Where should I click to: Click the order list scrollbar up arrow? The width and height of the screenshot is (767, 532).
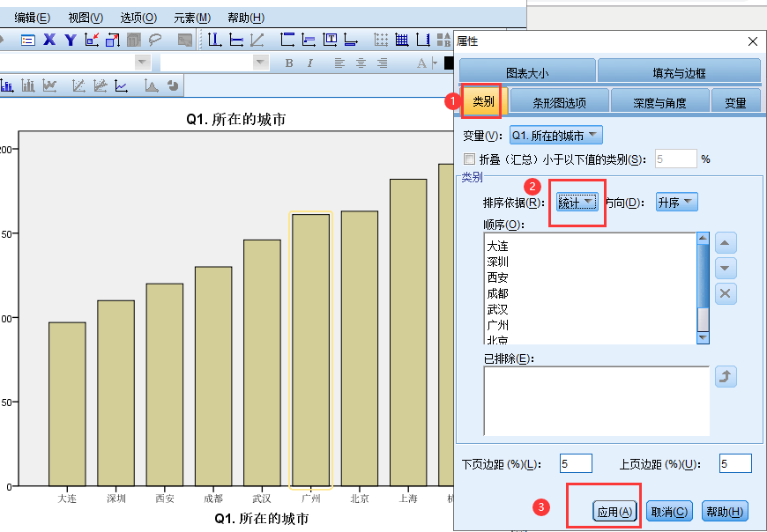click(703, 238)
